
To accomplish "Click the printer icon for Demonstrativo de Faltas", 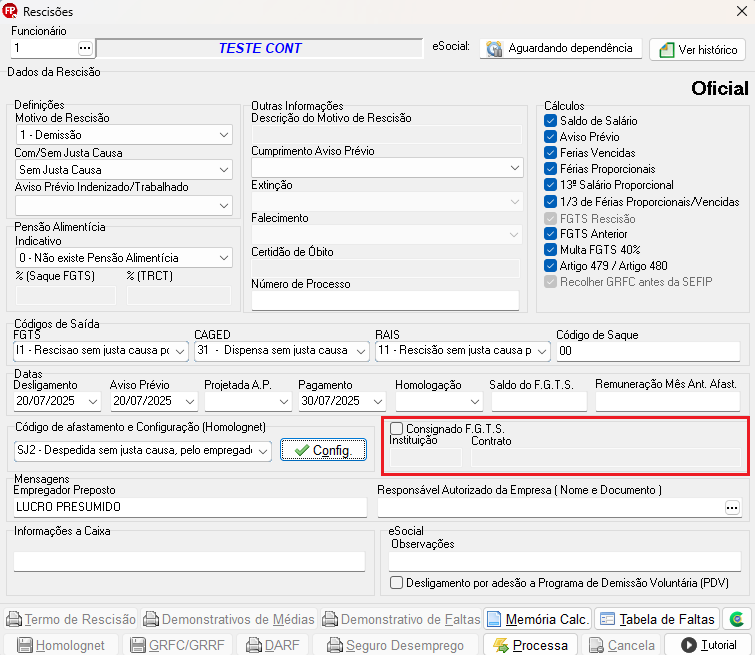I will click(x=330, y=619).
